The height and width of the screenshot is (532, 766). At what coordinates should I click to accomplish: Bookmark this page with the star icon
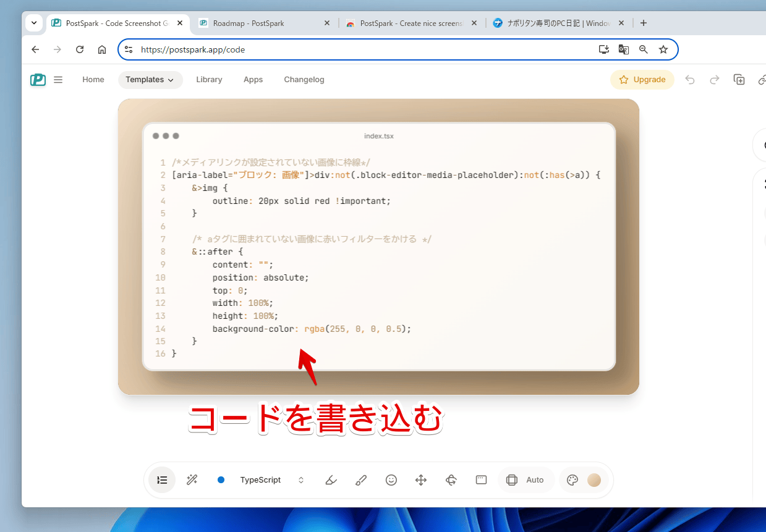663,49
